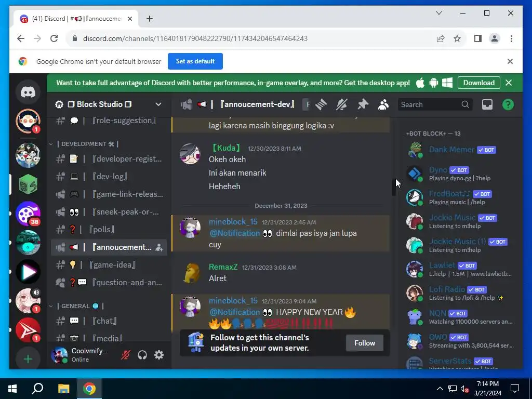
Task: Open Discord home direct messages icon
Action: (x=28, y=92)
